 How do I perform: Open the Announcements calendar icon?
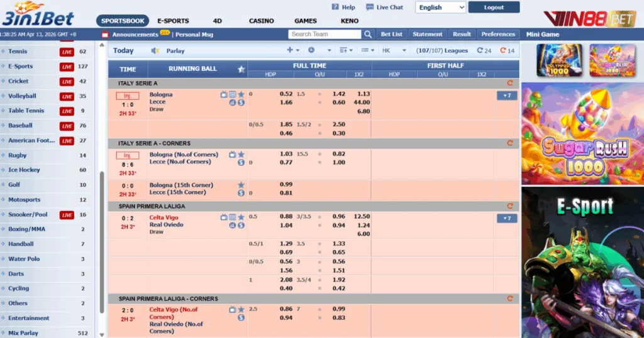click(105, 35)
